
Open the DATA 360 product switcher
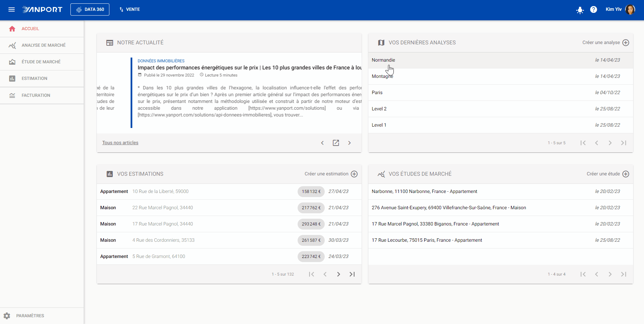click(x=90, y=9)
